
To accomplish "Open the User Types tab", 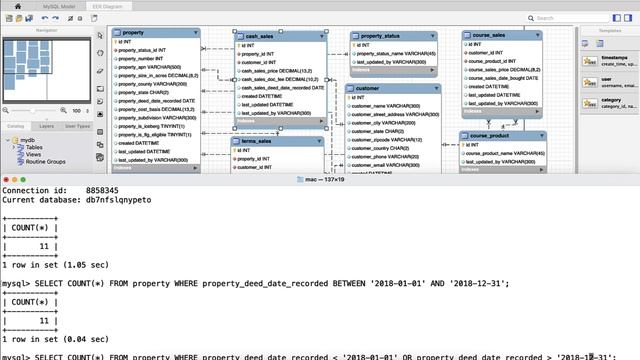I will tap(78, 127).
